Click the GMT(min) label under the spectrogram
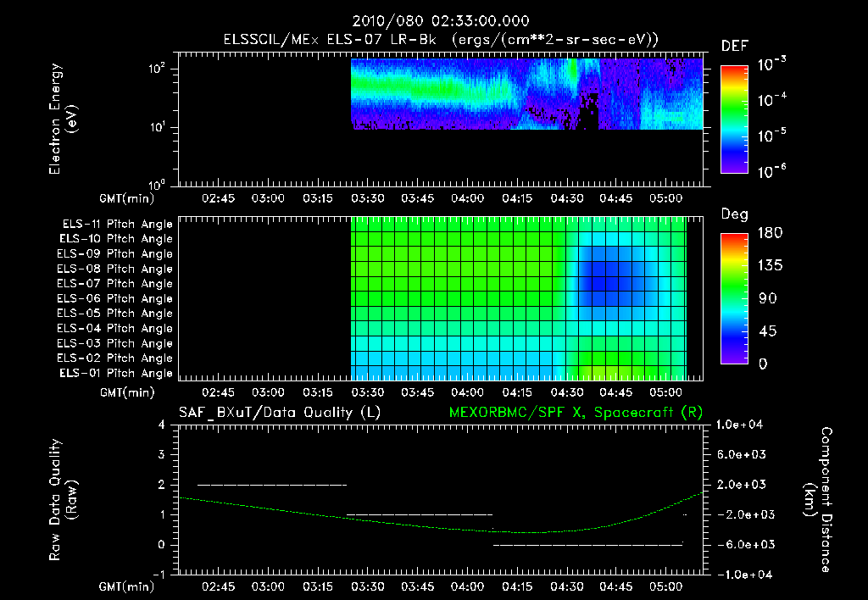868x600 pixels. coord(127,198)
